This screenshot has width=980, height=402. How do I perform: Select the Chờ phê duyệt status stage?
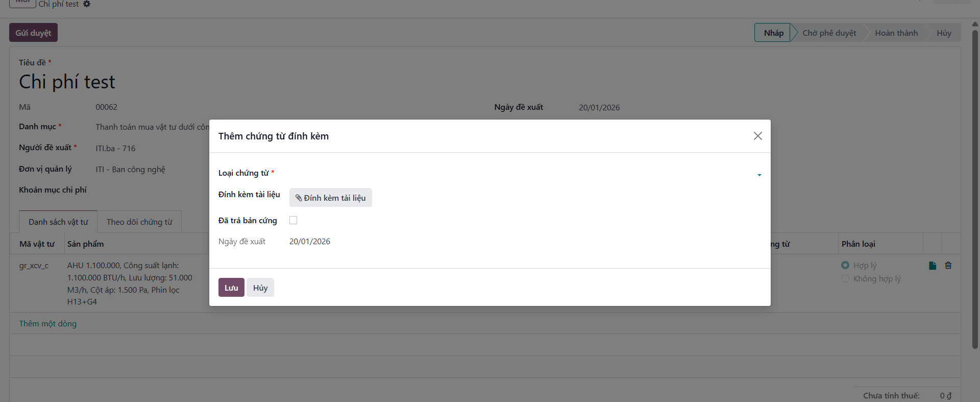pyautogui.click(x=829, y=33)
